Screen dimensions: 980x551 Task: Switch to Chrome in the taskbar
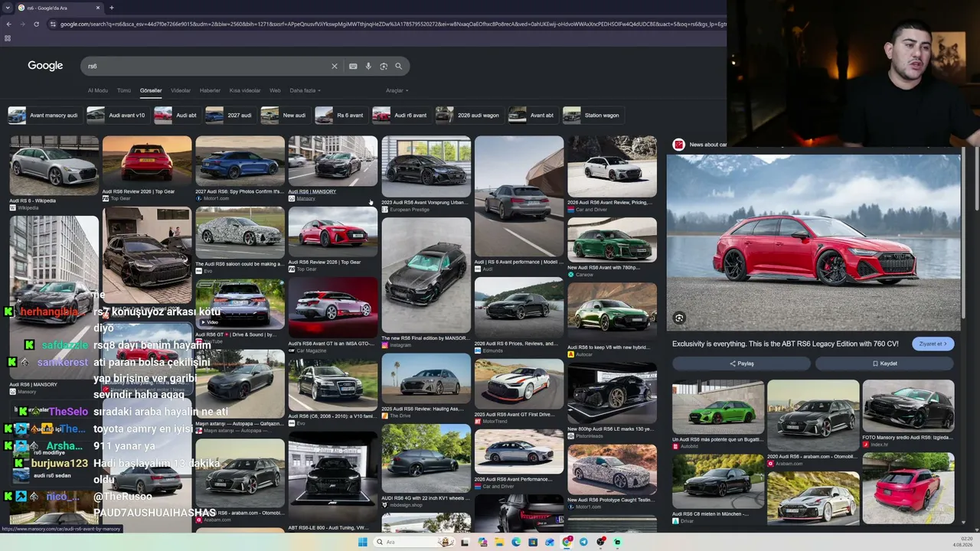(x=567, y=542)
